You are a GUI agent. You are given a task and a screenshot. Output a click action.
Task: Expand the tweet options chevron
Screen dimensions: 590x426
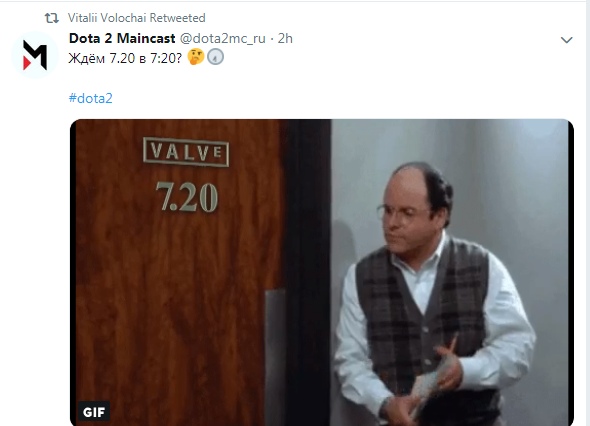[566, 40]
